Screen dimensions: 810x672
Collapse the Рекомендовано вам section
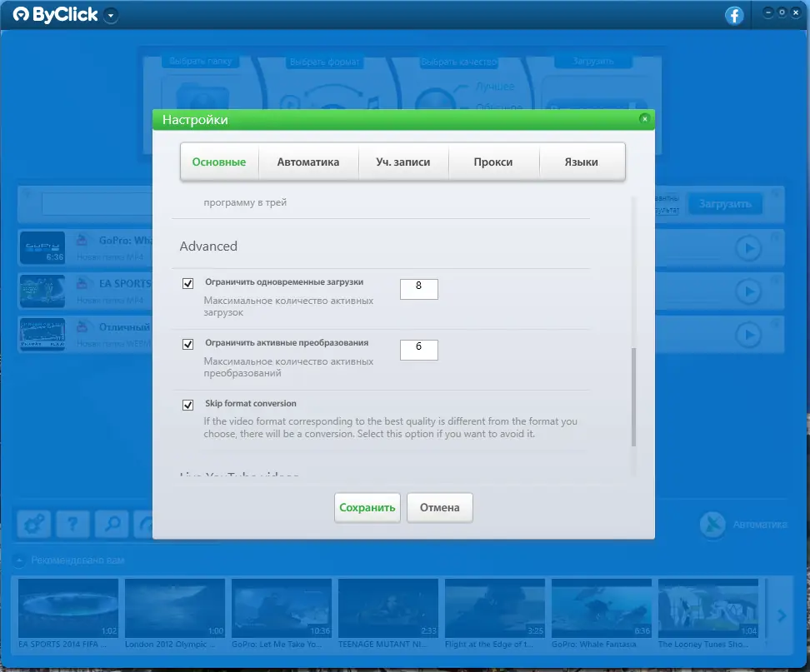(19, 560)
